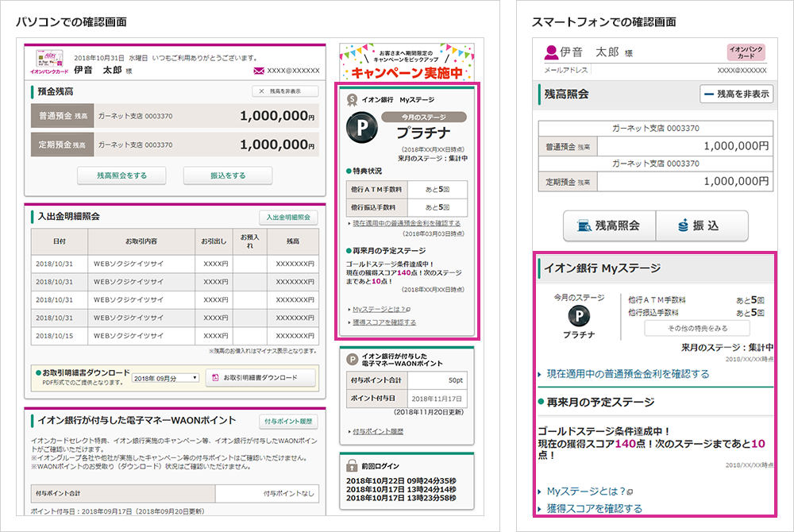Click the 残高照会をする button
794x532 pixels.
click(x=121, y=175)
